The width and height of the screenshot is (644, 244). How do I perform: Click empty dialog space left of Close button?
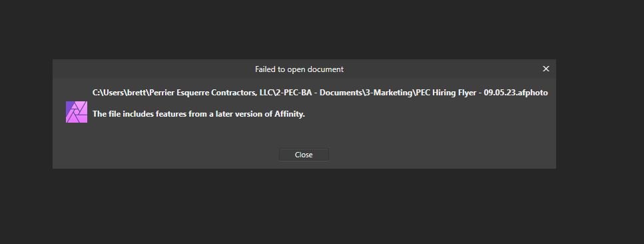164,155
